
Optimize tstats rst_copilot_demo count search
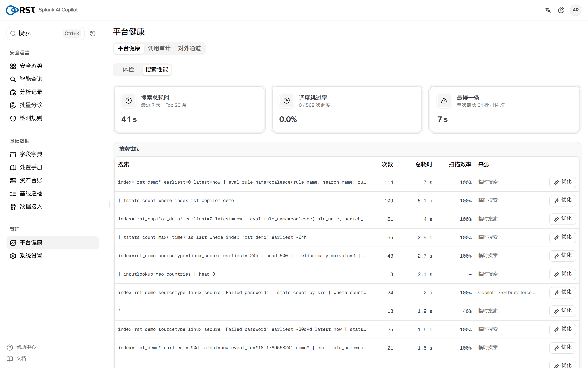coord(562,201)
